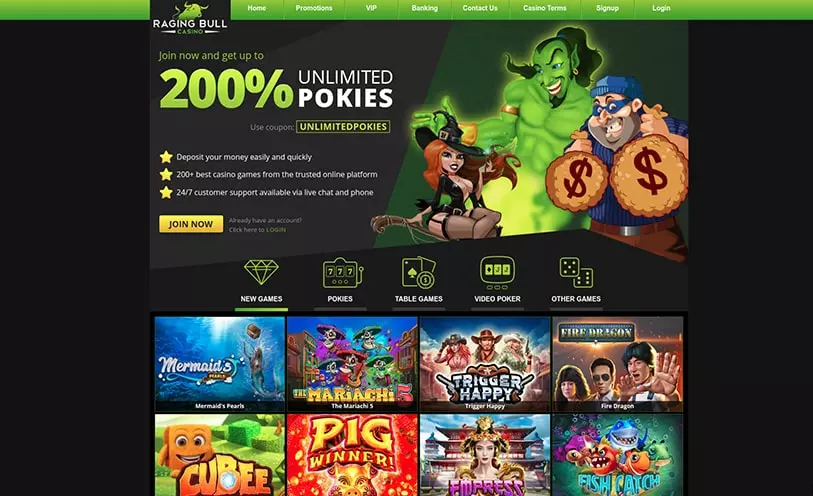Click the yellow JOIN NOW button
813x496 pixels.
click(x=191, y=224)
